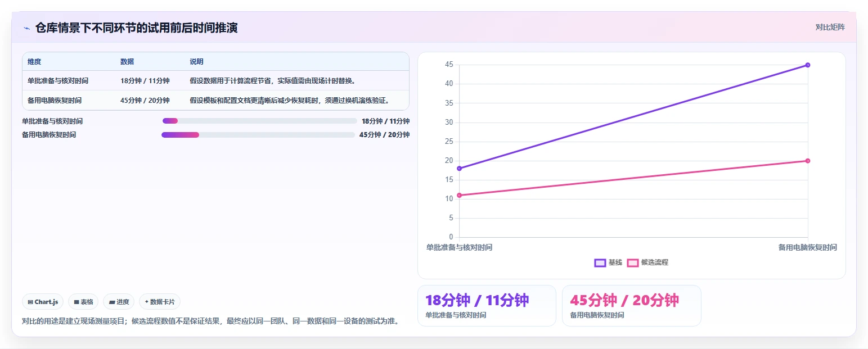
Task: Click the progress label 备用电脑恢复时间
Action: click(x=49, y=135)
